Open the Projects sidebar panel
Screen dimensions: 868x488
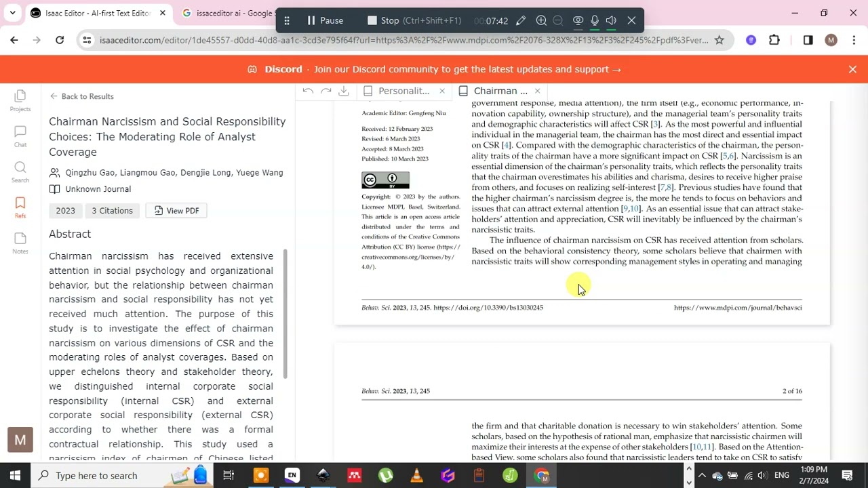click(20, 100)
